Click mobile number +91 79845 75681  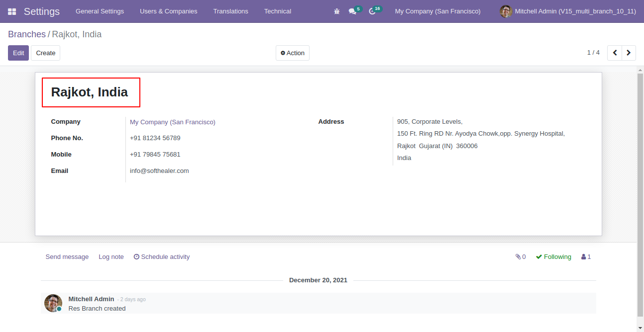155,155
